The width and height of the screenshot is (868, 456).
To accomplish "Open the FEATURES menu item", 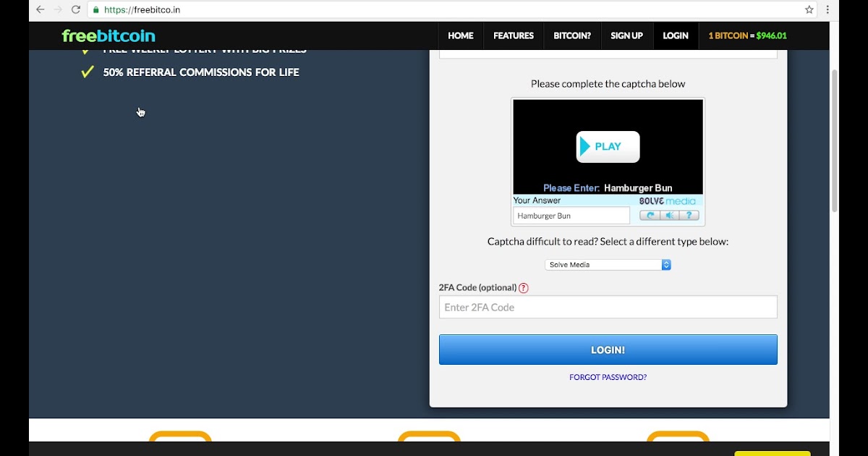I will [514, 35].
